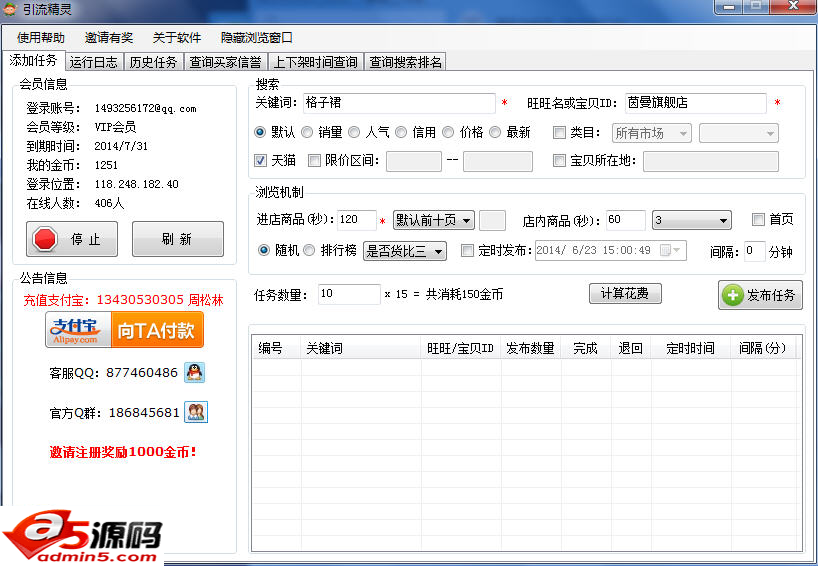Click the official QQ group icon

196,412
